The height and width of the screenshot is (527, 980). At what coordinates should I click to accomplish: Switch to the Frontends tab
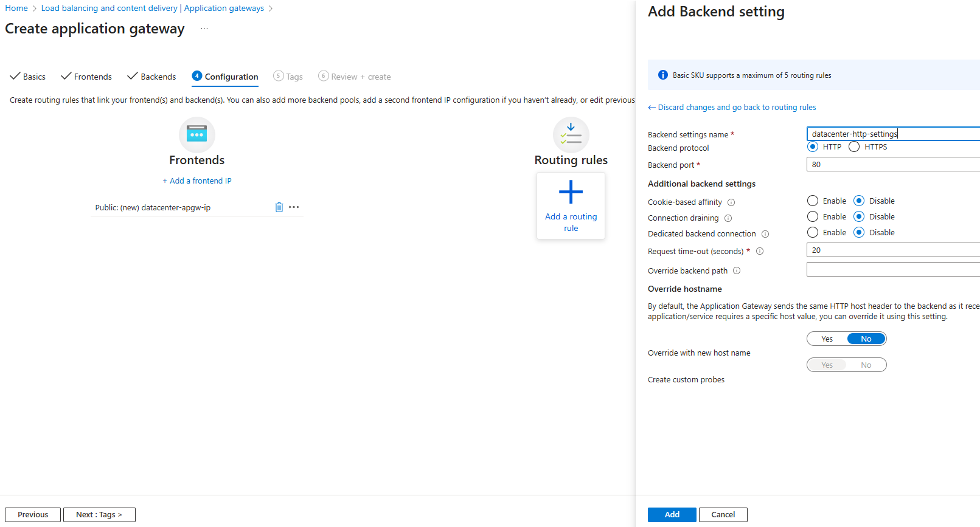pyautogui.click(x=86, y=77)
